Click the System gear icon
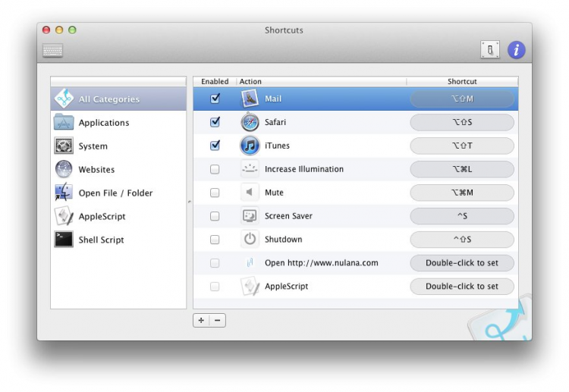The width and height of the screenshot is (569, 392). tap(64, 146)
